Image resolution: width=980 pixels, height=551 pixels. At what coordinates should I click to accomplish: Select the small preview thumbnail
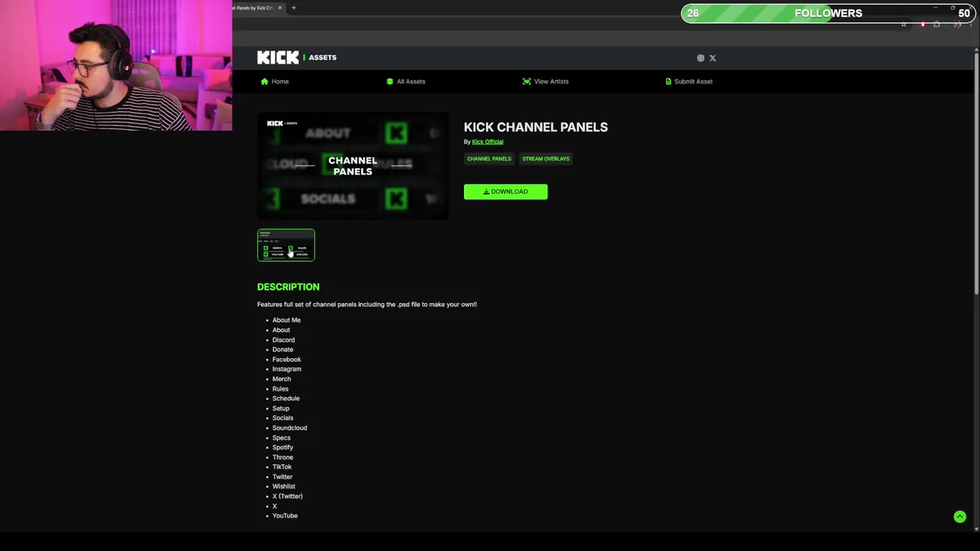(x=286, y=245)
